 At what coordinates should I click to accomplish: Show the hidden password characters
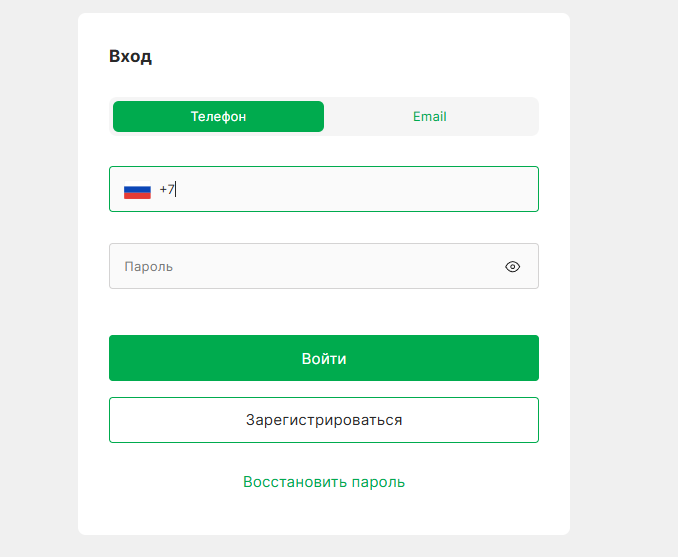tap(513, 267)
